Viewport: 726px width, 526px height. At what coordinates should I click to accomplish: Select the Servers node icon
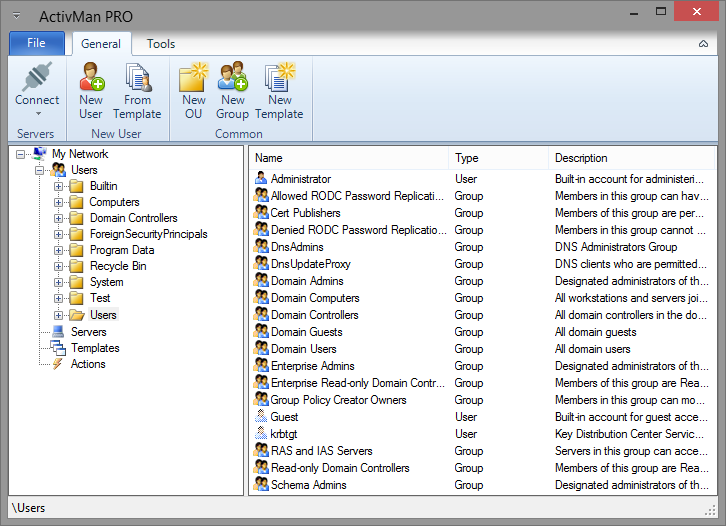point(58,332)
